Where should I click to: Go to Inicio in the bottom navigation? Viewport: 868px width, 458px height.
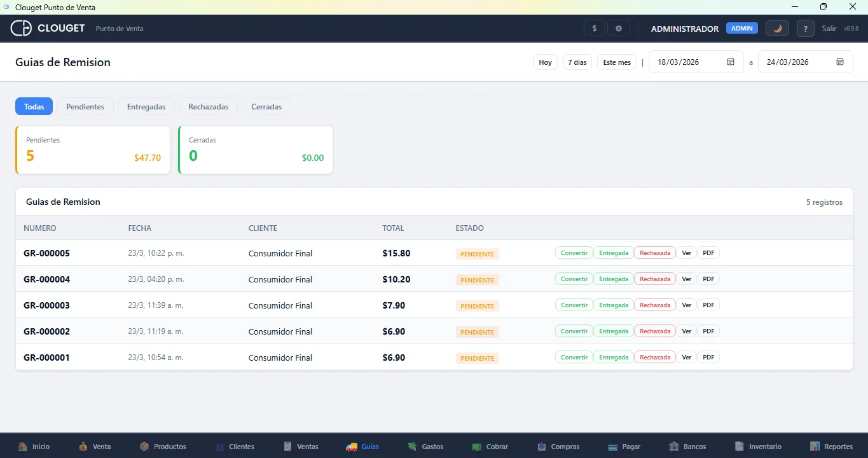[x=34, y=447]
